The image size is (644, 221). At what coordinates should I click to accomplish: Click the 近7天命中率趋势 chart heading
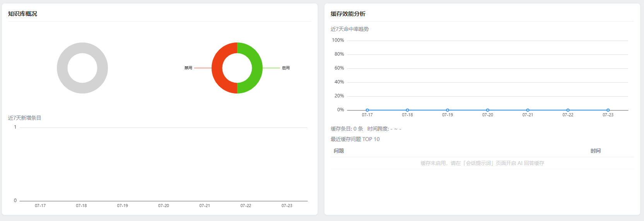(350, 29)
